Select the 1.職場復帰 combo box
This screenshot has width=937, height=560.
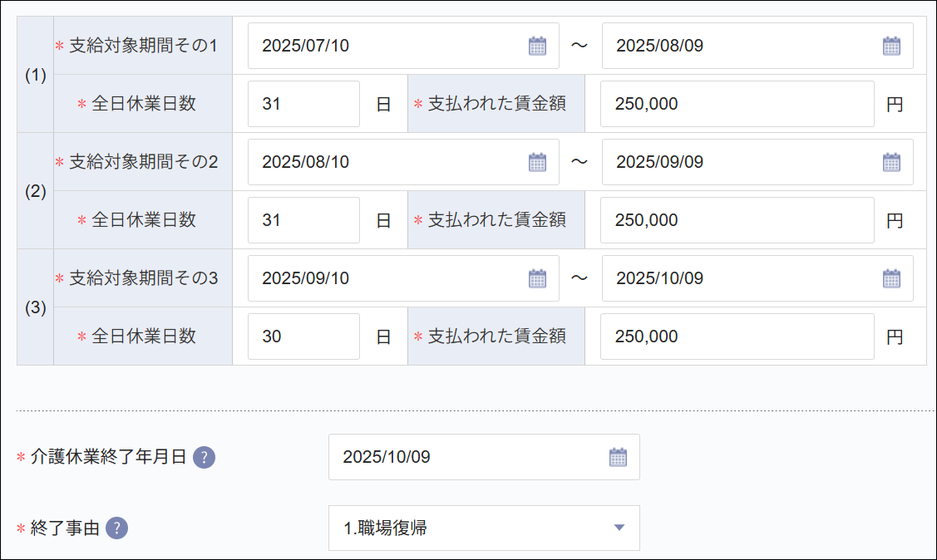point(466,528)
